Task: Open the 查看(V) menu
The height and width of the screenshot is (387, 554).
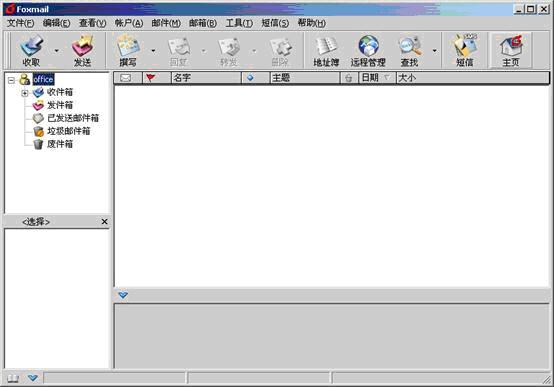Action: [x=93, y=23]
